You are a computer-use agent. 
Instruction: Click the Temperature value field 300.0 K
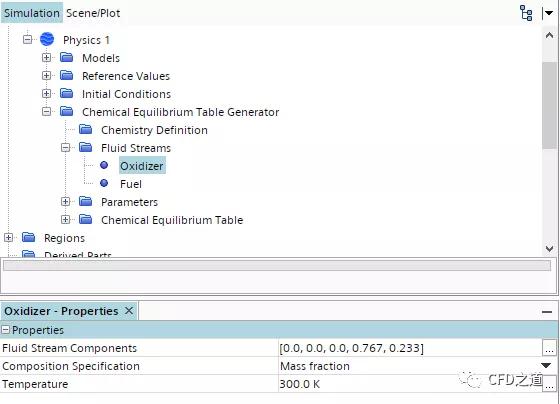[410, 384]
